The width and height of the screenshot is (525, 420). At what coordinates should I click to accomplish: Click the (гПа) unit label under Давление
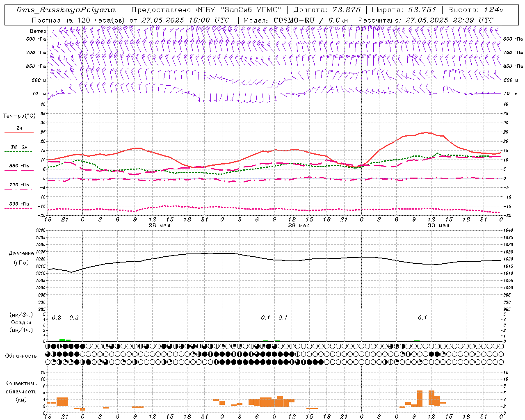pos(21,263)
